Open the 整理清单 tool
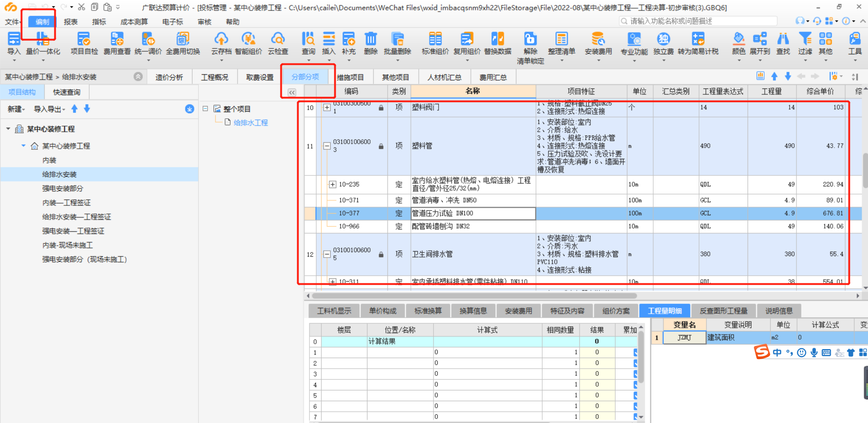Screen dimensions: 868x423 coord(562,45)
